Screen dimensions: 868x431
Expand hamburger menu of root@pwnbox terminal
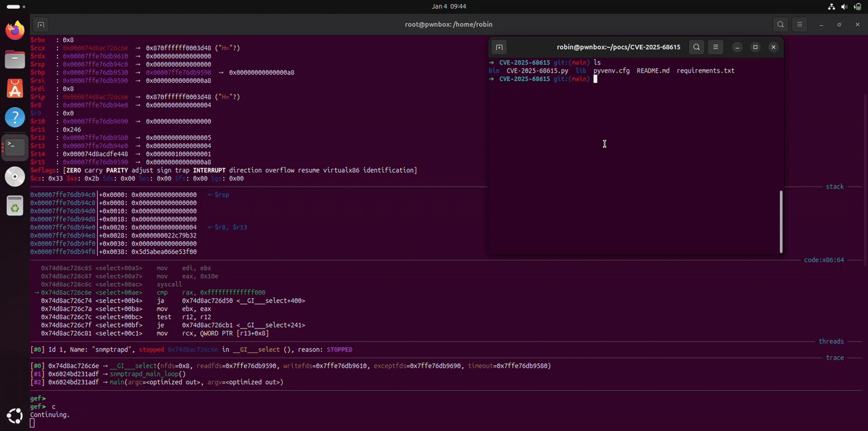[800, 24]
